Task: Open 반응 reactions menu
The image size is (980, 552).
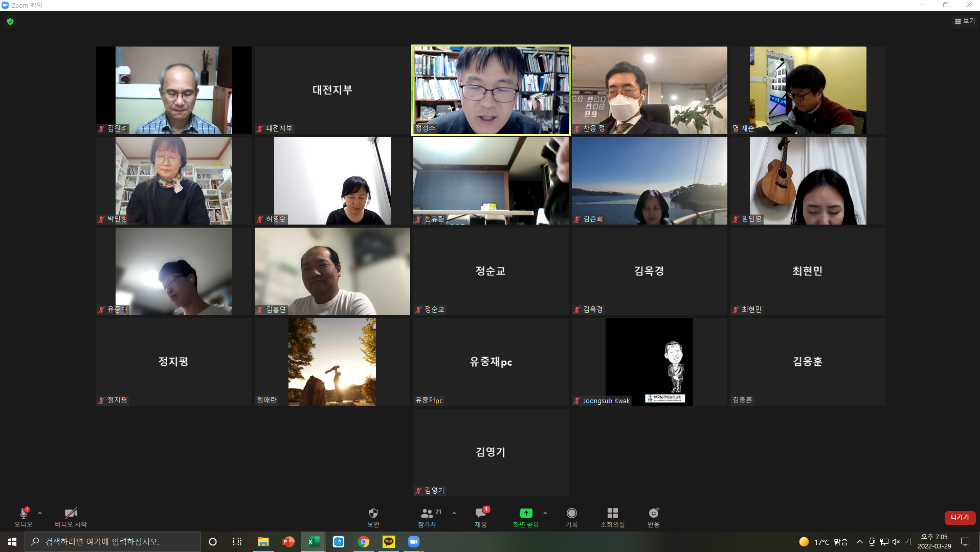Action: tap(654, 517)
